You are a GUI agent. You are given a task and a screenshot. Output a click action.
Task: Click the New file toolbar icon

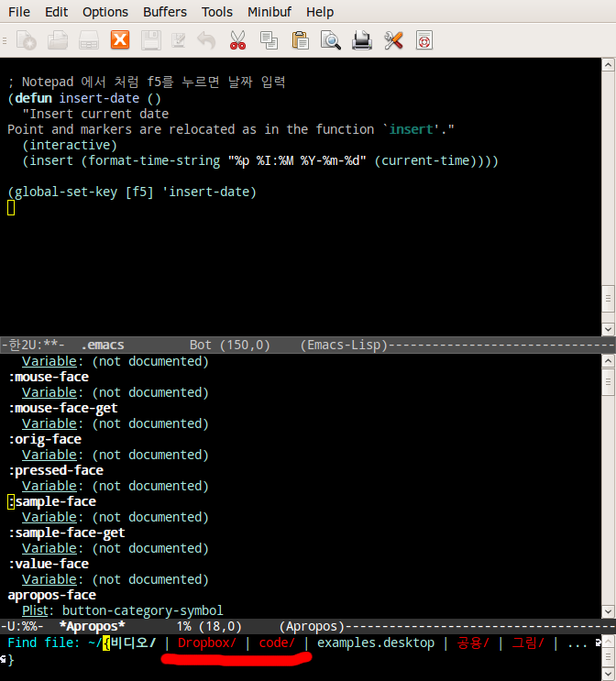(x=27, y=40)
